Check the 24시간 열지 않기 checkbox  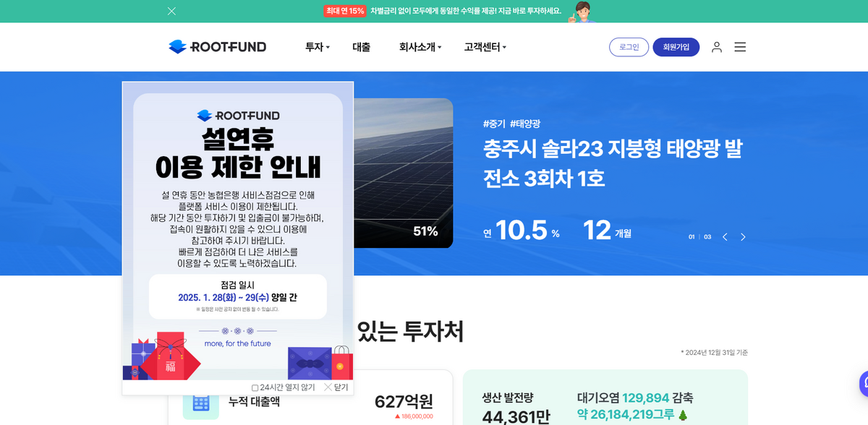click(x=255, y=388)
